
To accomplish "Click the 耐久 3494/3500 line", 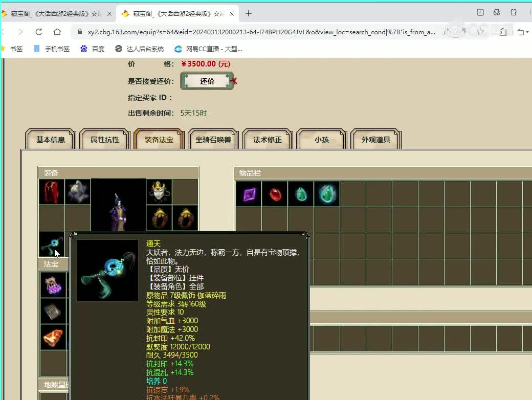I will [x=172, y=355].
